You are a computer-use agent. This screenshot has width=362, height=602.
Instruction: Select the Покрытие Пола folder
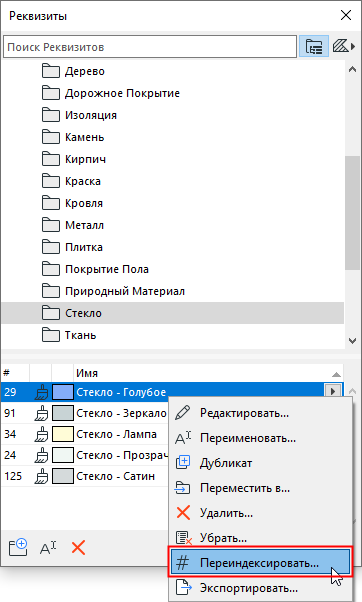[172, 269]
